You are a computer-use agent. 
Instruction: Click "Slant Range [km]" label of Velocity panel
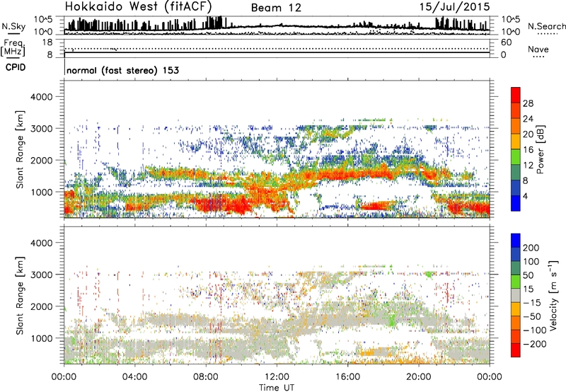20,296
